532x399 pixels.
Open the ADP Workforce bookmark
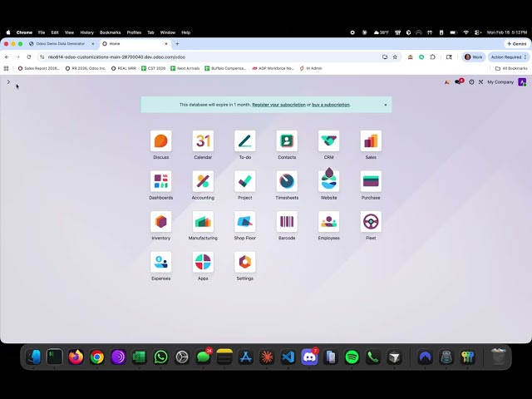tap(273, 68)
